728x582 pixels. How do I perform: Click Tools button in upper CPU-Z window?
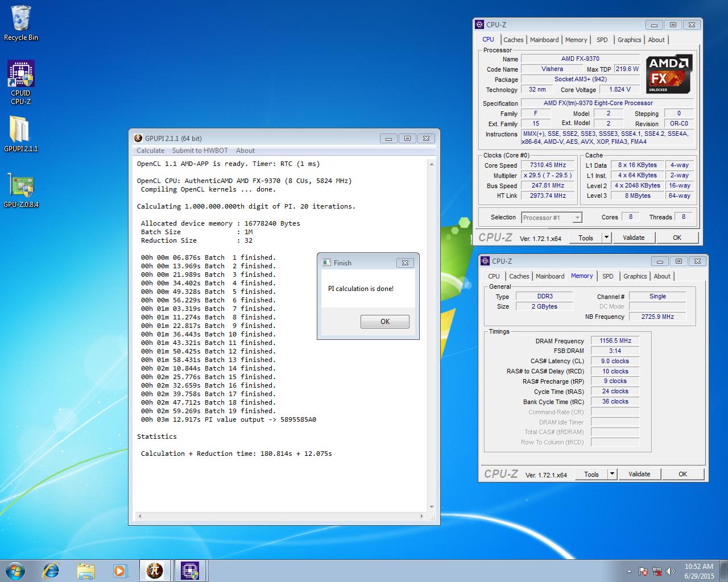coord(586,238)
